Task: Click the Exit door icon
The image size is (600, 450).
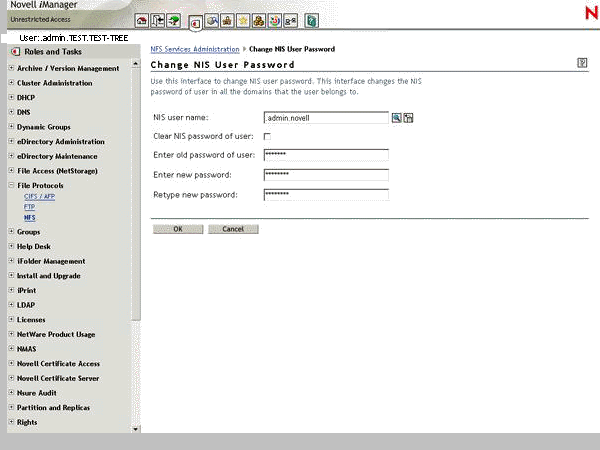Action: tap(158, 21)
